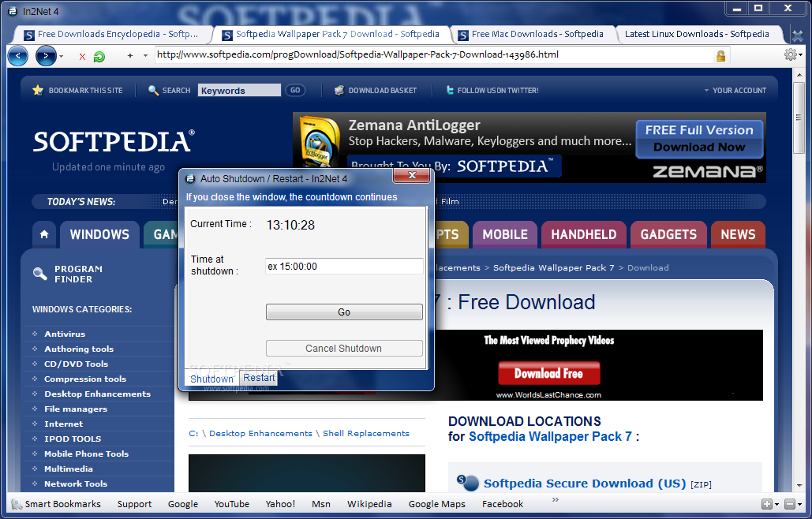Open the GADGETS category tab
Screen dimensions: 812x519
pyautogui.click(x=668, y=234)
